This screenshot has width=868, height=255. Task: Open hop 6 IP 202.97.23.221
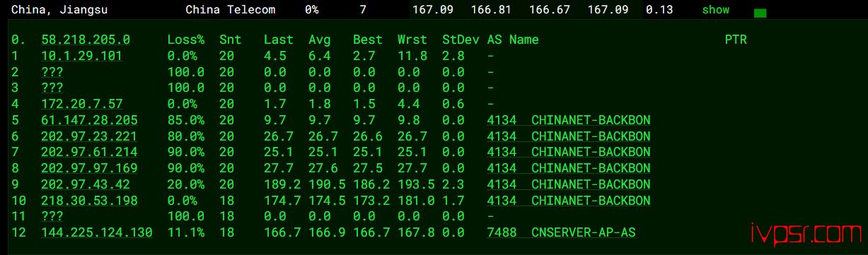(89, 136)
